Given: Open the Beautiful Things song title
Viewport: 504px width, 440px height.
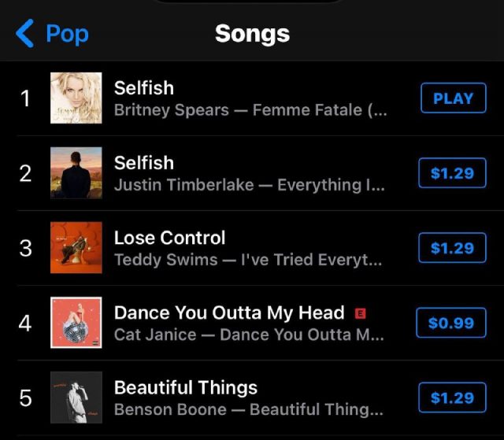Looking at the screenshot, I should [186, 387].
